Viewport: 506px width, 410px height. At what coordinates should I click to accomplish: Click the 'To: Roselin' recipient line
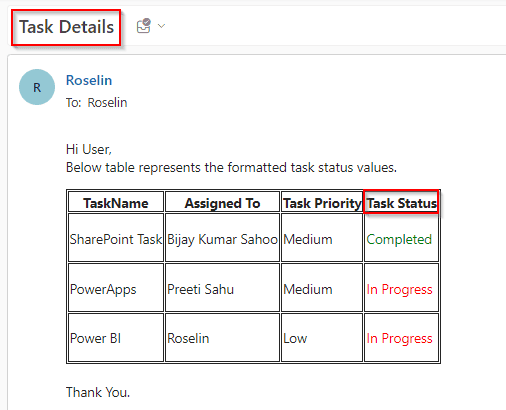97,103
